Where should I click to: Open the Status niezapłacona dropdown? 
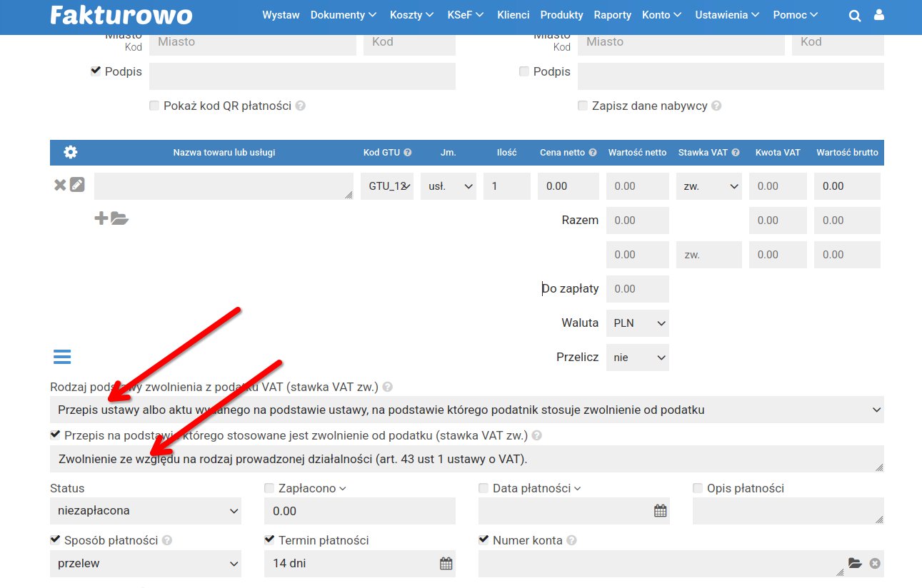coord(146,511)
